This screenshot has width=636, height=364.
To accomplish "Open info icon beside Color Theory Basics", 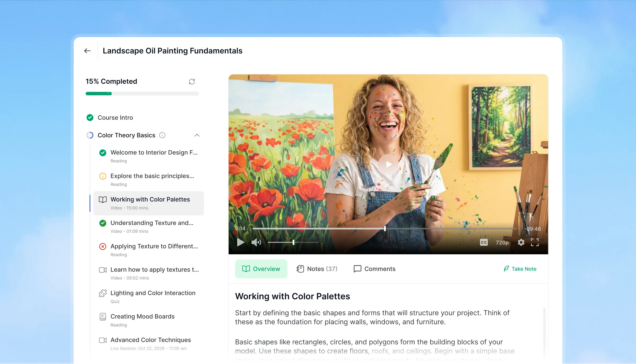I will point(162,135).
